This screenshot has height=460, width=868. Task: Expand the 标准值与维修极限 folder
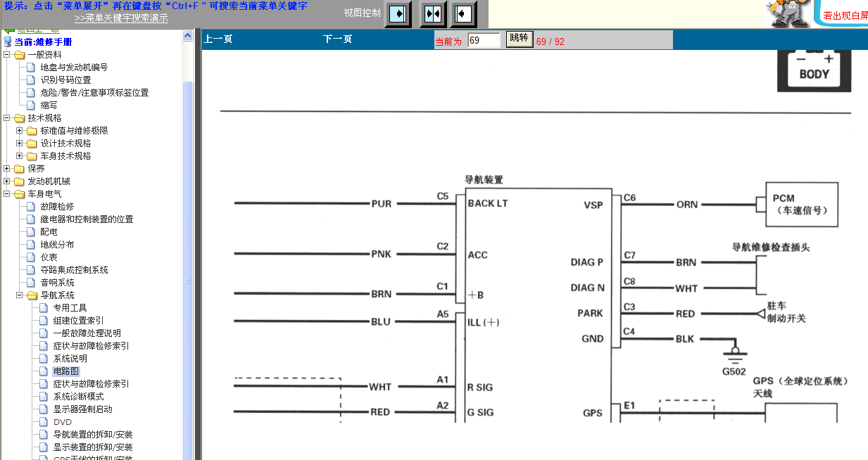[x=20, y=131]
